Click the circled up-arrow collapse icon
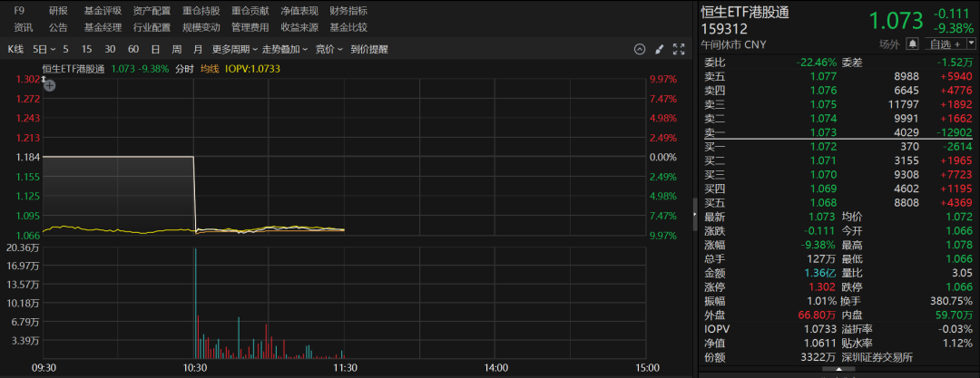Viewport: 980px width, 378px height. pos(639,49)
